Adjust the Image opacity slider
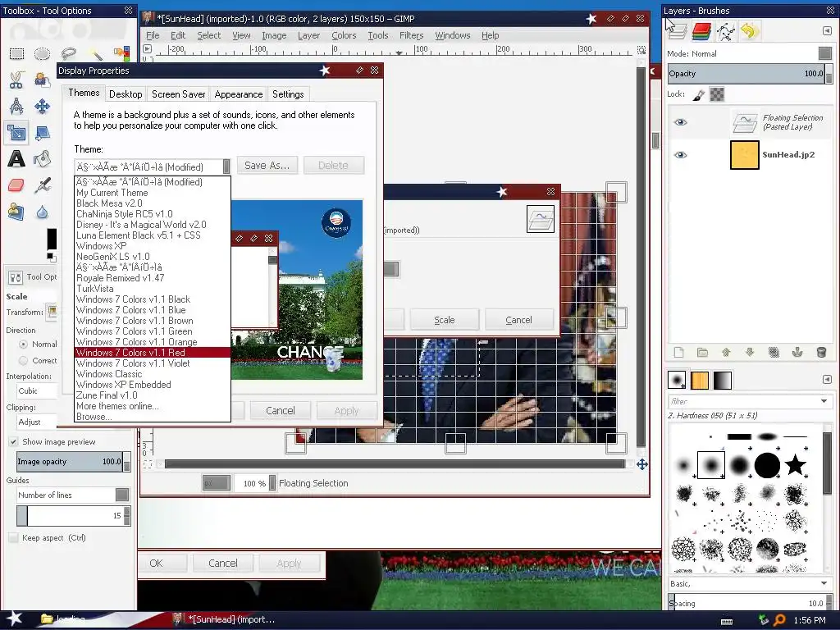The height and width of the screenshot is (630, 840). (70, 461)
